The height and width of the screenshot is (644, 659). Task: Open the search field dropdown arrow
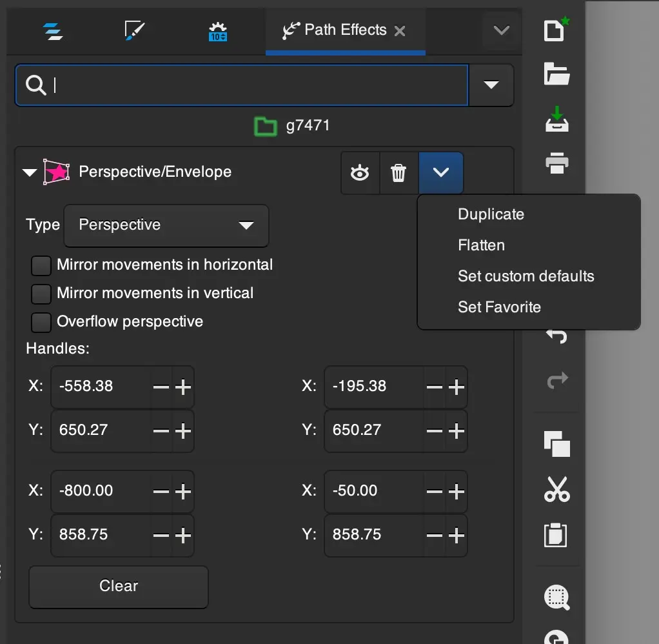click(x=491, y=85)
